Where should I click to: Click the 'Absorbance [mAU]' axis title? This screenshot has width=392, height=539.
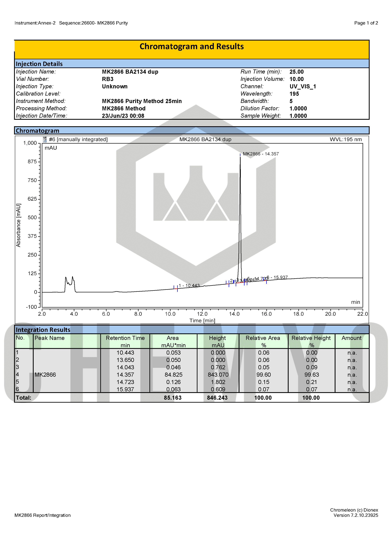point(18,225)
